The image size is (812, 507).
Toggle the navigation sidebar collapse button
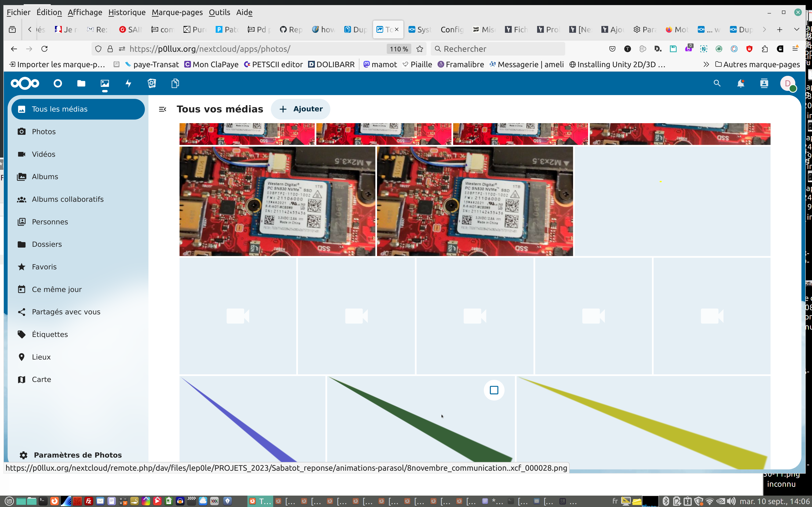[x=162, y=109]
